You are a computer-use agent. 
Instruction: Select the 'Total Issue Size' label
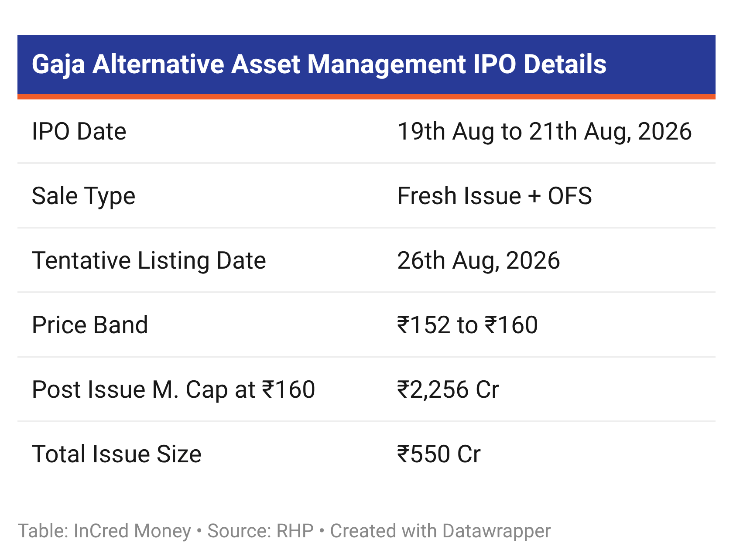pyautogui.click(x=116, y=454)
